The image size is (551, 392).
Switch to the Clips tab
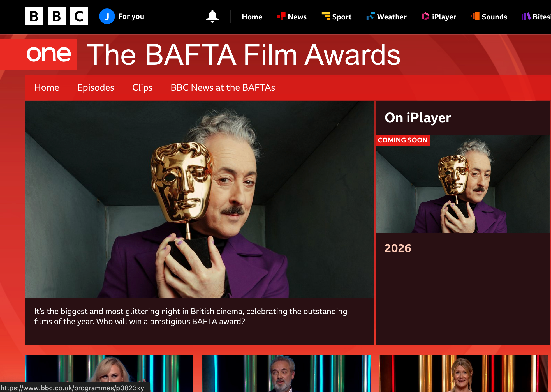coord(142,87)
